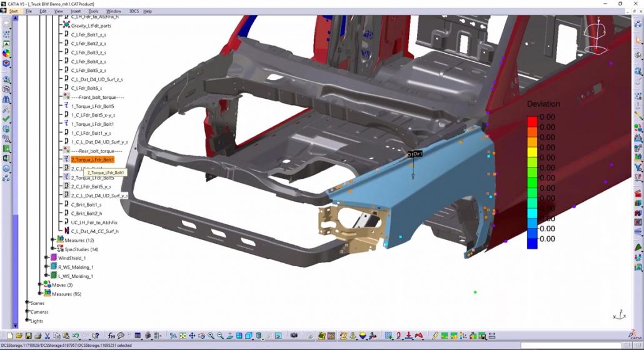The width and height of the screenshot is (644, 350).
Task: Open the Insert menu
Action: click(76, 11)
